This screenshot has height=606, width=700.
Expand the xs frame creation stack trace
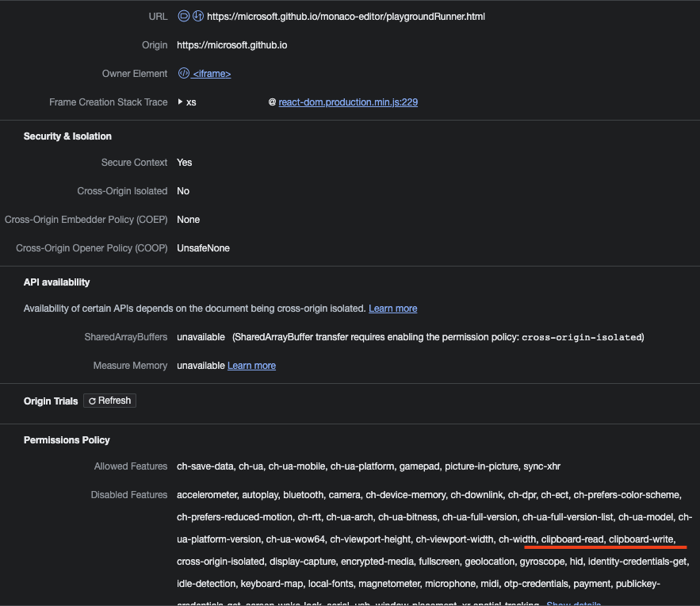pyautogui.click(x=181, y=102)
